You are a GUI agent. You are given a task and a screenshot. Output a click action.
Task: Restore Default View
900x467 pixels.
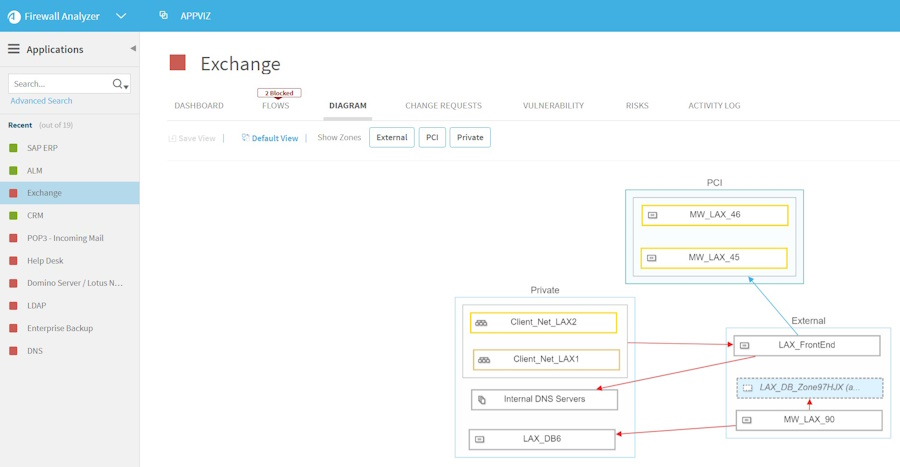point(270,138)
